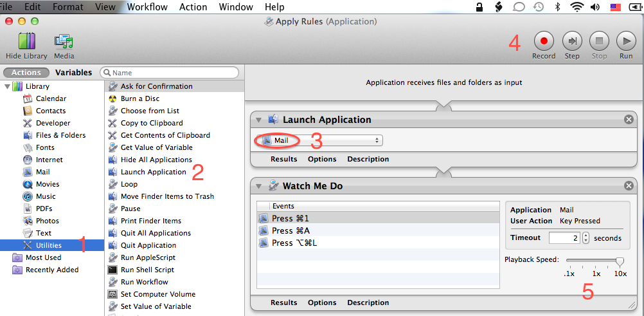
Task: Collapse the Library tree disclosure triangle
Action: pyautogui.click(x=7, y=86)
